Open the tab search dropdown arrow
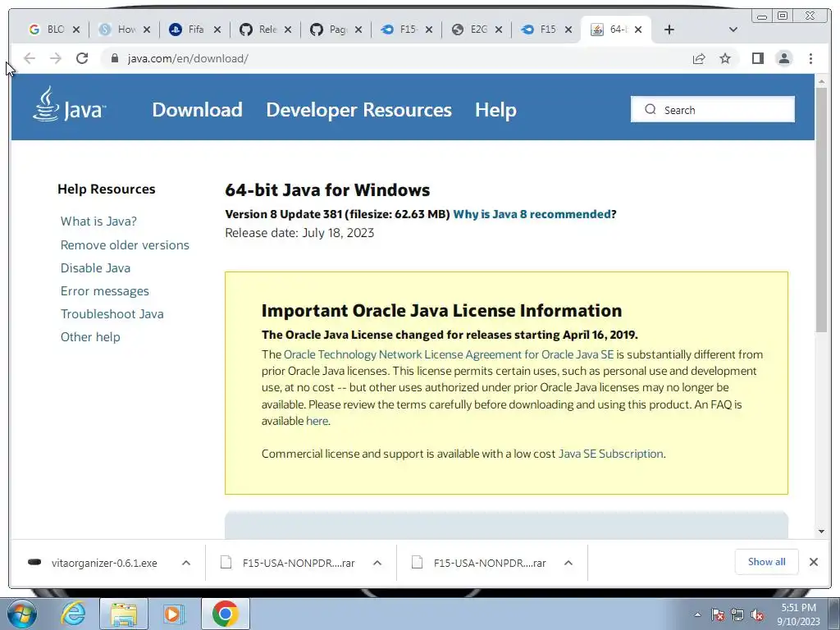Screen dimensions: 840x630 click(x=733, y=30)
